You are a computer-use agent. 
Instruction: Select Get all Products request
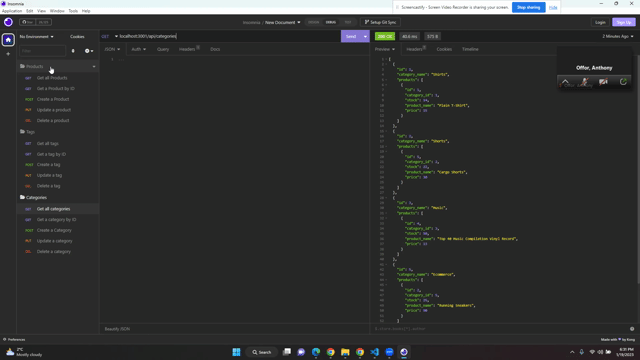(52, 78)
